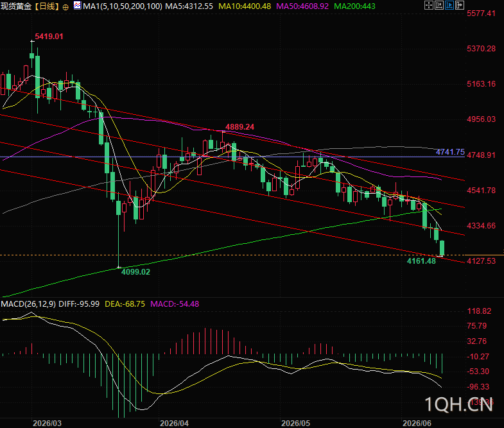Image resolution: width=504 pixels, height=428 pixels.
Task: Click the -96.33 MACD axis label
Action: 478,387
